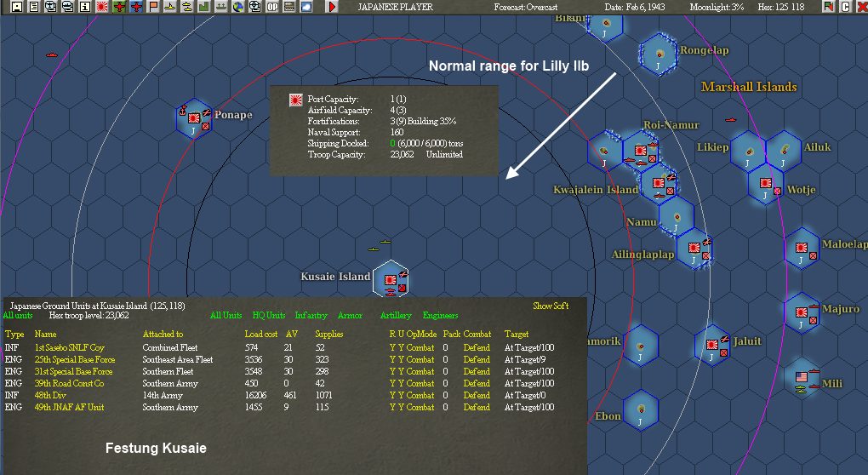
Task: Toggle Show Soft display
Action: point(551,306)
